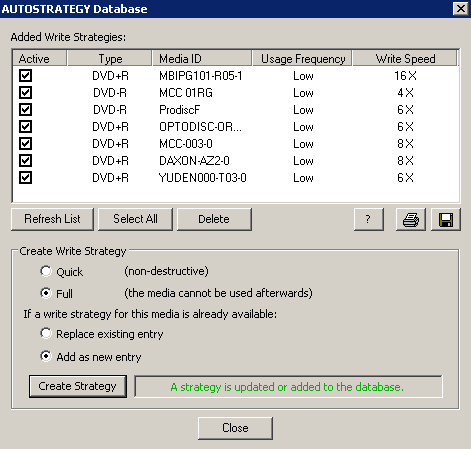Disable the ProdiscF strategy checkbox

pyautogui.click(x=25, y=110)
